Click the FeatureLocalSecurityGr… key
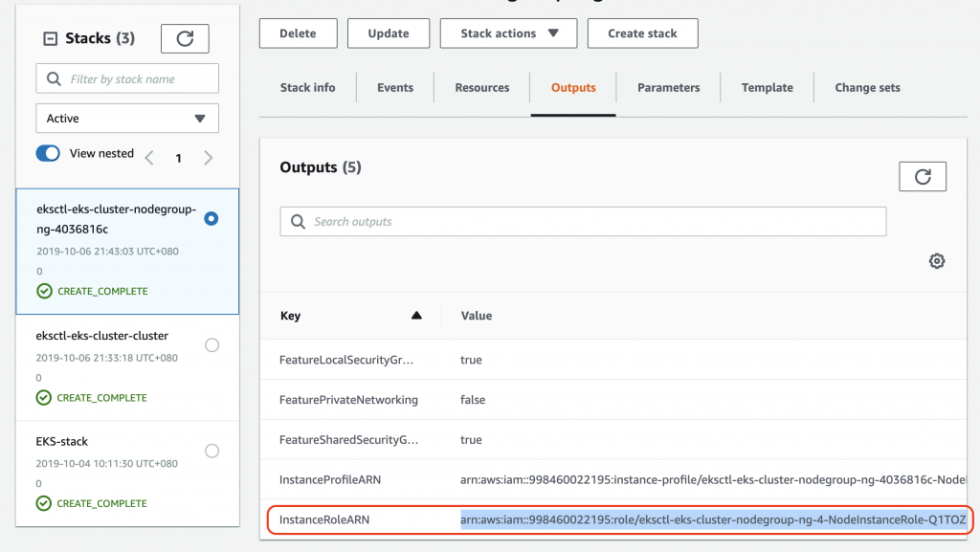This screenshot has width=980, height=552. click(x=346, y=360)
